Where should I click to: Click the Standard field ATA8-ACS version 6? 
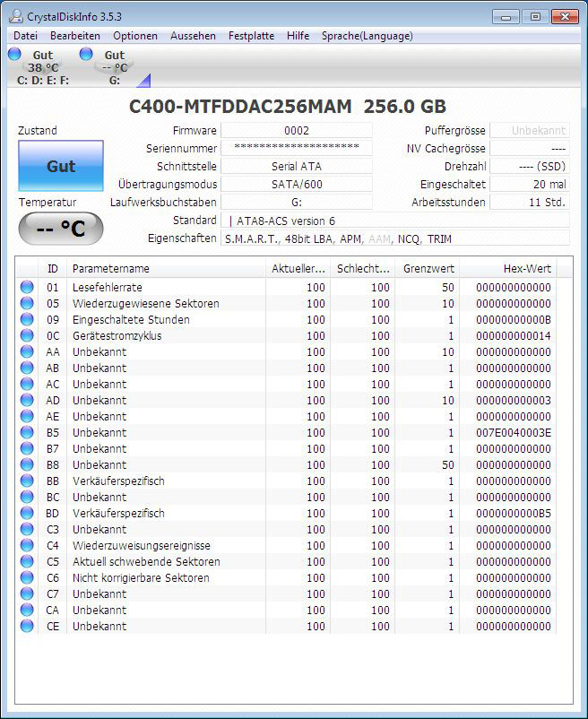click(395, 221)
